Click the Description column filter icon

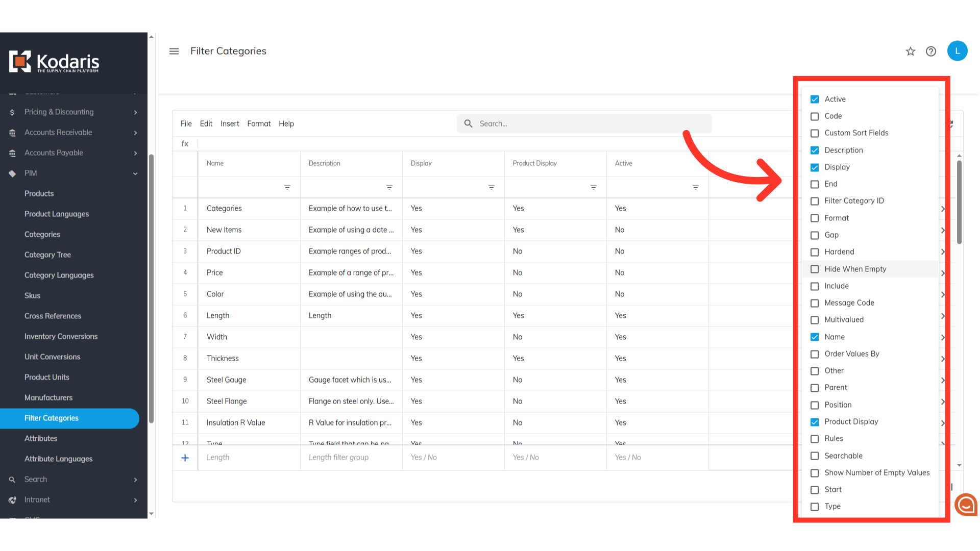(x=389, y=188)
